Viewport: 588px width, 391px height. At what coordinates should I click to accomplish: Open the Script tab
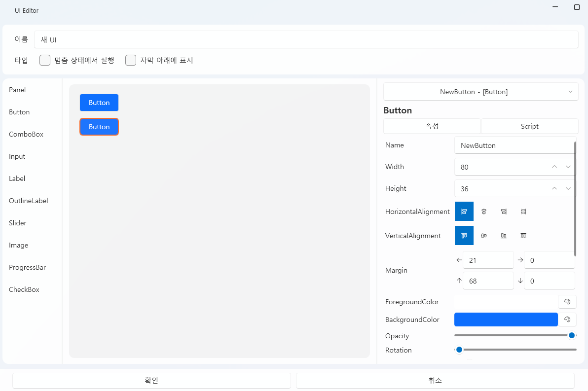tap(529, 126)
